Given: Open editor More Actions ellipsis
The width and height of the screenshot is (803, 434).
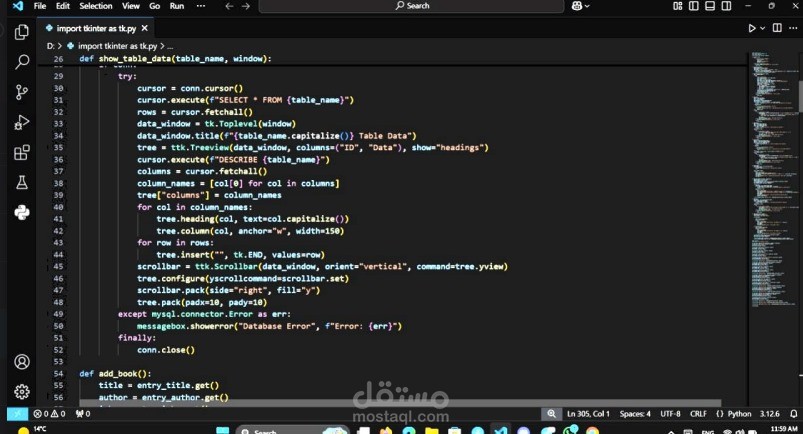Looking at the screenshot, I should point(793,28).
